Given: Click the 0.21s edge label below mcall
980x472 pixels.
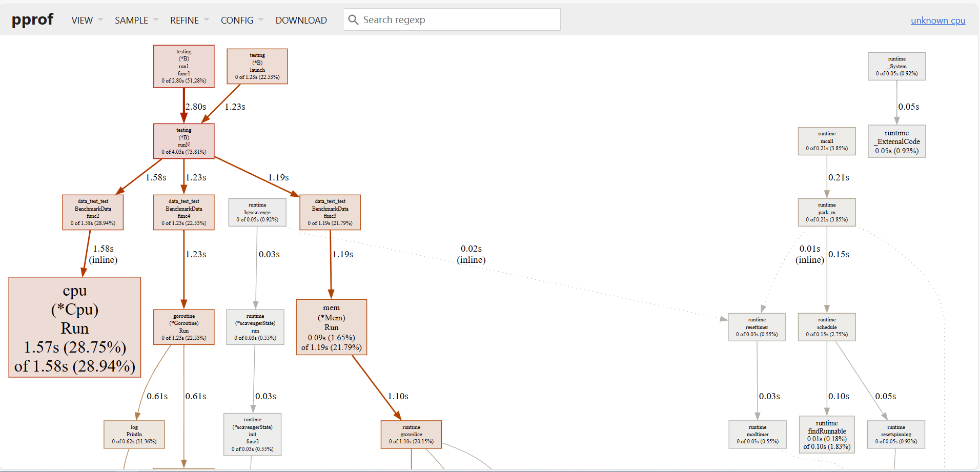Looking at the screenshot, I should point(839,177).
